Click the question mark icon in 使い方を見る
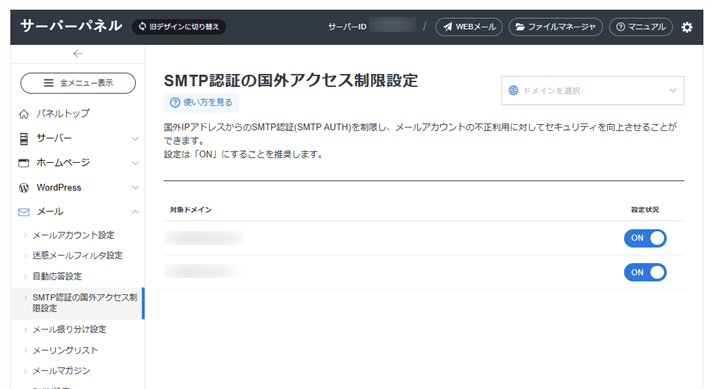The image size is (710, 389). [x=175, y=103]
